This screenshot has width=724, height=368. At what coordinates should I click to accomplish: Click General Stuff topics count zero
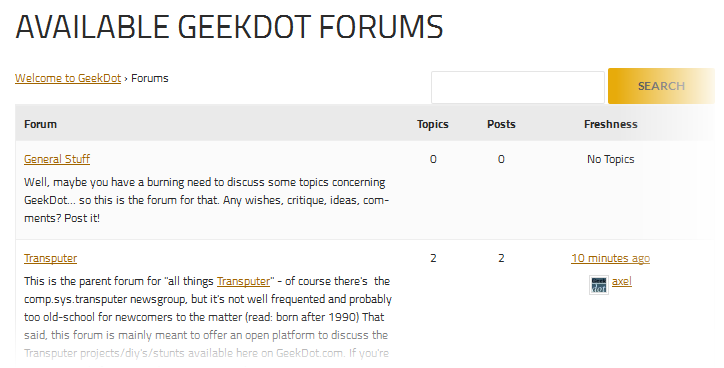[x=433, y=159]
